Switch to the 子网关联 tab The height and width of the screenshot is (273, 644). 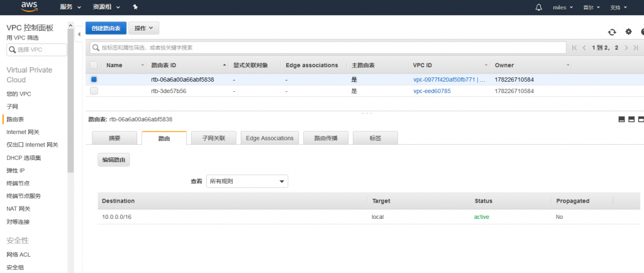(x=213, y=138)
